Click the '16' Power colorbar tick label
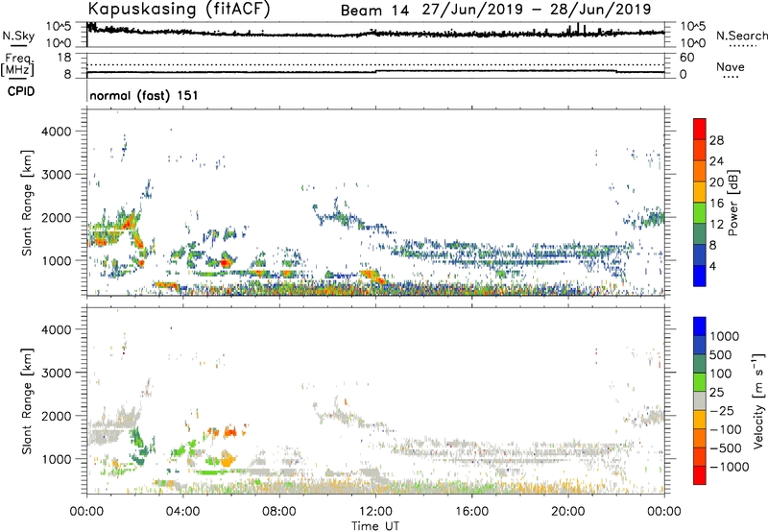The image size is (768, 532). (x=716, y=204)
